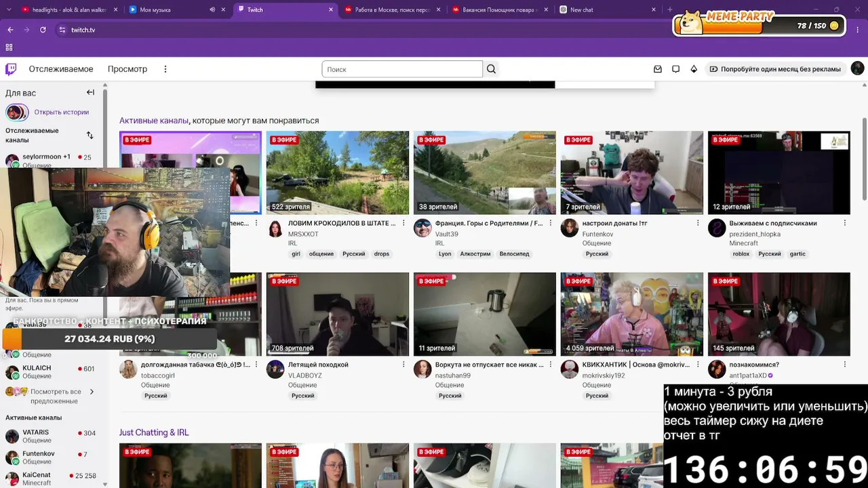Open the Активные каналы heading link
This screenshot has height=488, width=868.
(154, 121)
